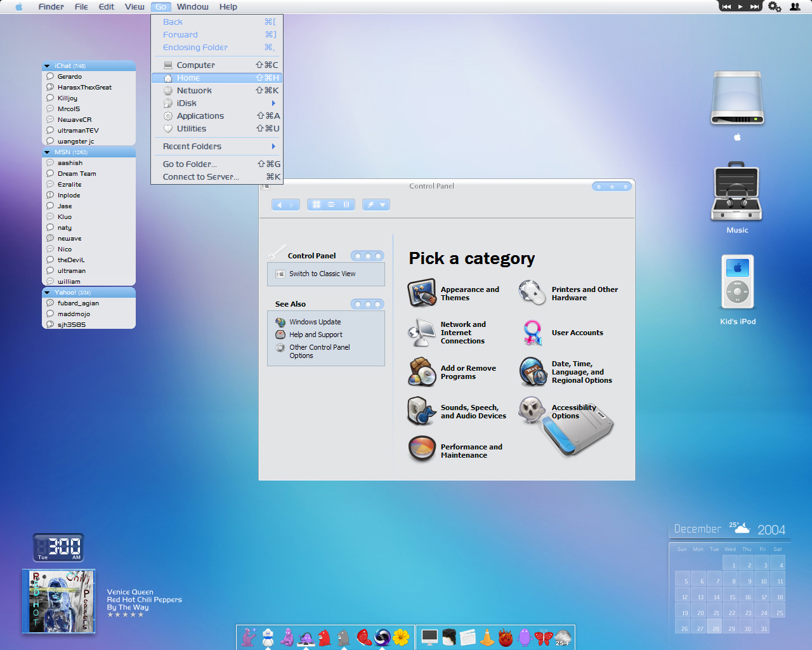Click the gears icon in menu bar
The width and height of the screenshot is (812, 650).
[x=775, y=6]
